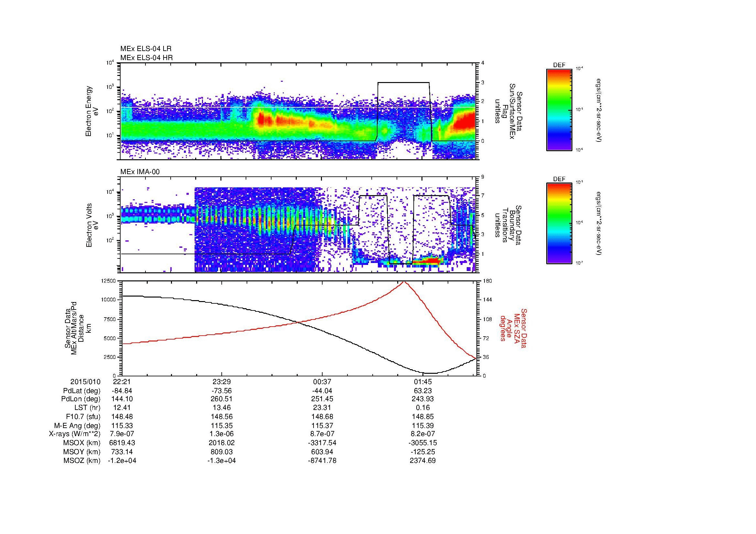Click the 'LST (hr)' row label
Viewport: 756px width, 534px height.
[87, 408]
